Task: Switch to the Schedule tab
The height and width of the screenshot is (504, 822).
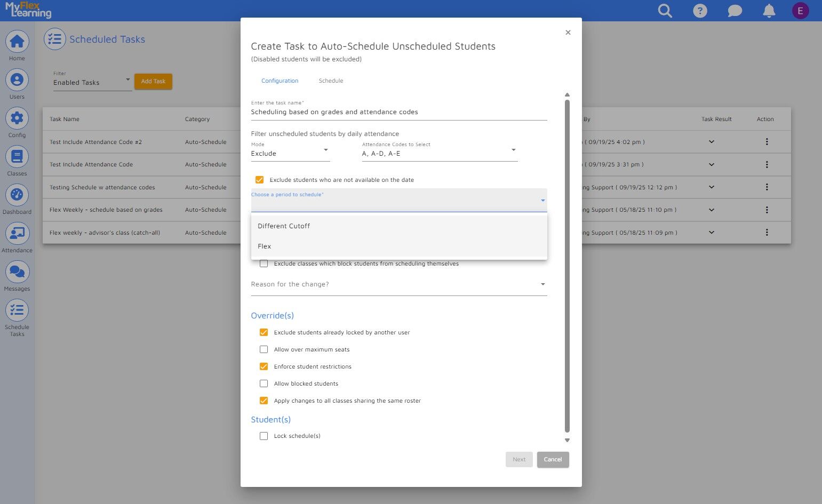Action: (331, 81)
